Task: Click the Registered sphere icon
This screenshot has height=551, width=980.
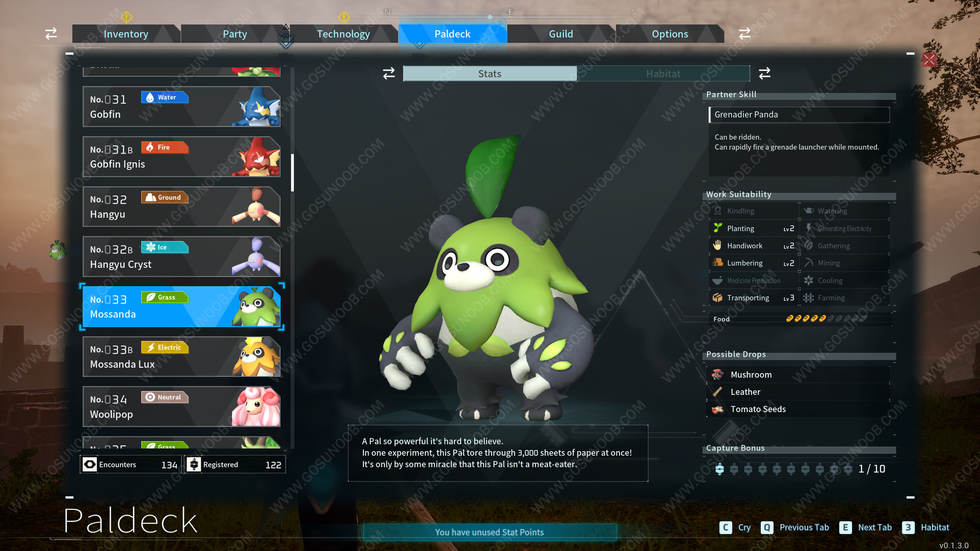Action: coord(194,464)
